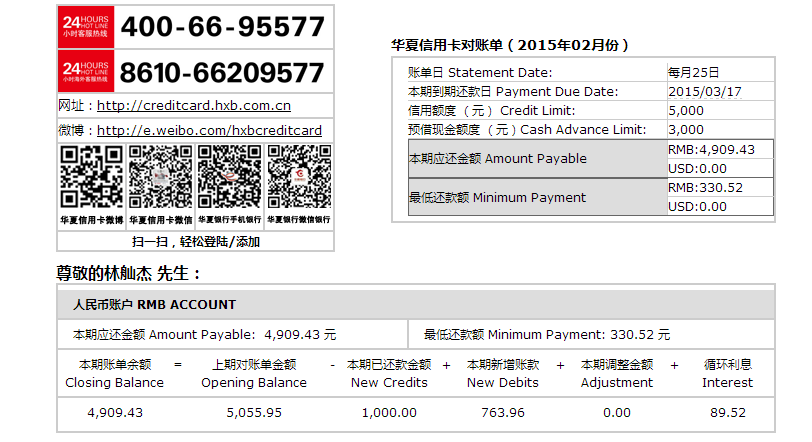Screen dimensions: 812x442
Task: Click overseas hotline number 8610-66209577
Action: pos(222,72)
